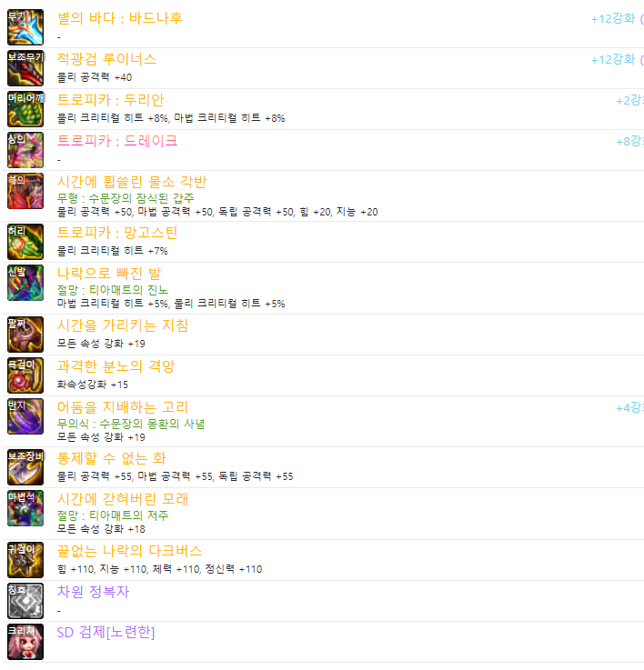Click the 상의 top armor icon
Viewport: 644px width, 670px height.
pyautogui.click(x=25, y=150)
